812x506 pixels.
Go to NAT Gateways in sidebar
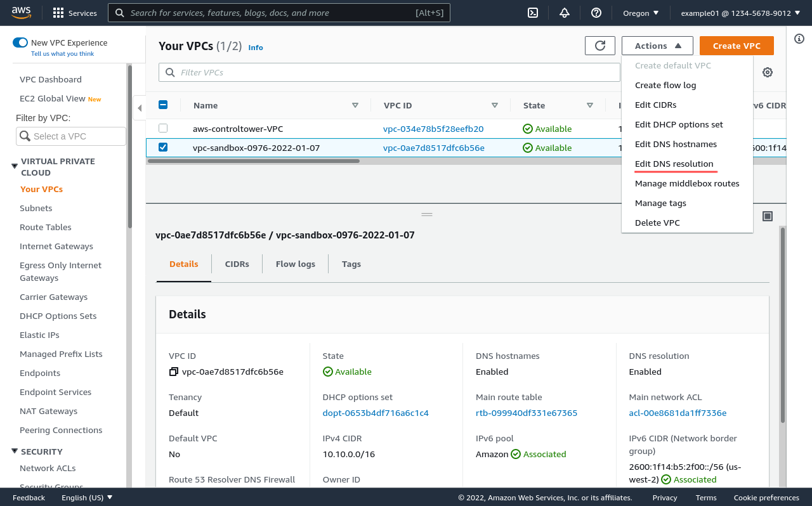coord(49,411)
